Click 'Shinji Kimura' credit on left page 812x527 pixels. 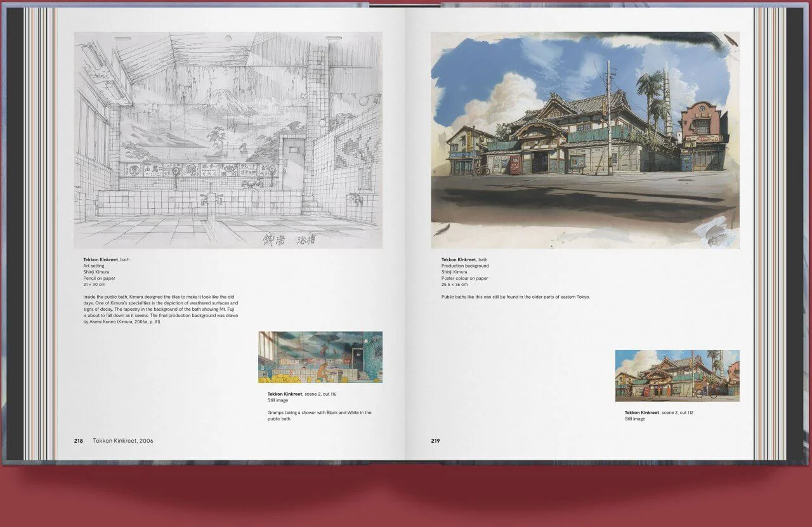click(x=96, y=272)
